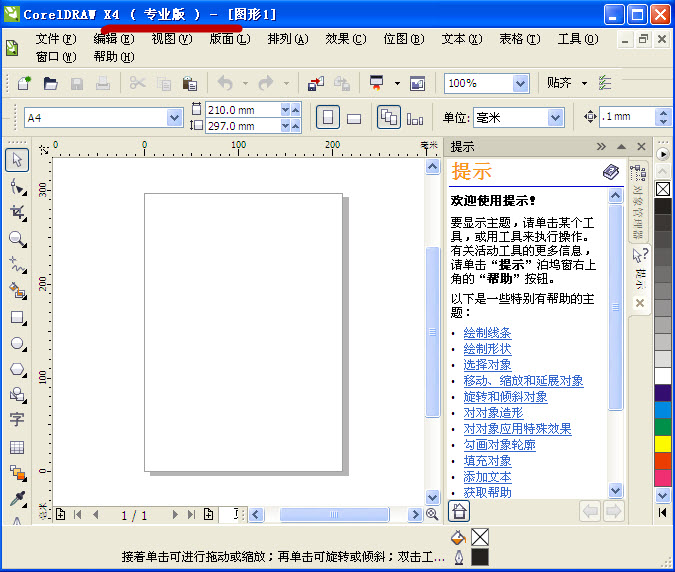
Task: Click the Application Launcher icon
Action: [377, 83]
